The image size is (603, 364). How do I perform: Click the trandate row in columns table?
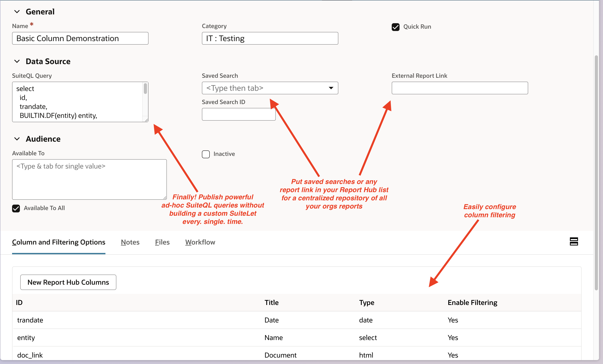[x=30, y=320]
